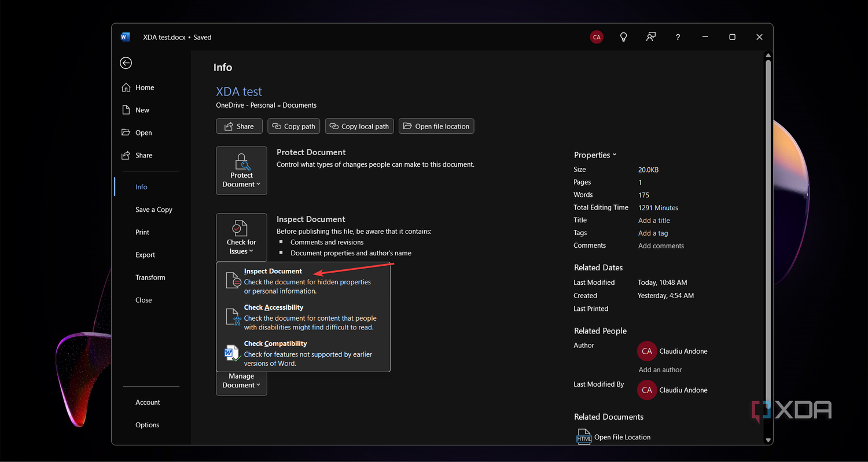Select Inspect Document from the menu
868x462 pixels.
pos(303,281)
